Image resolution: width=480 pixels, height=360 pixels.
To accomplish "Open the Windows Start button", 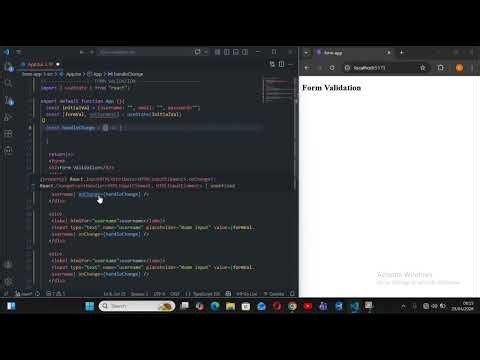I will 90,306.
